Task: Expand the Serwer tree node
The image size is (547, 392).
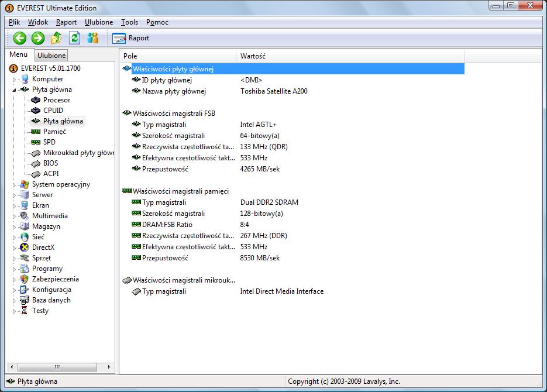Action: [14, 195]
